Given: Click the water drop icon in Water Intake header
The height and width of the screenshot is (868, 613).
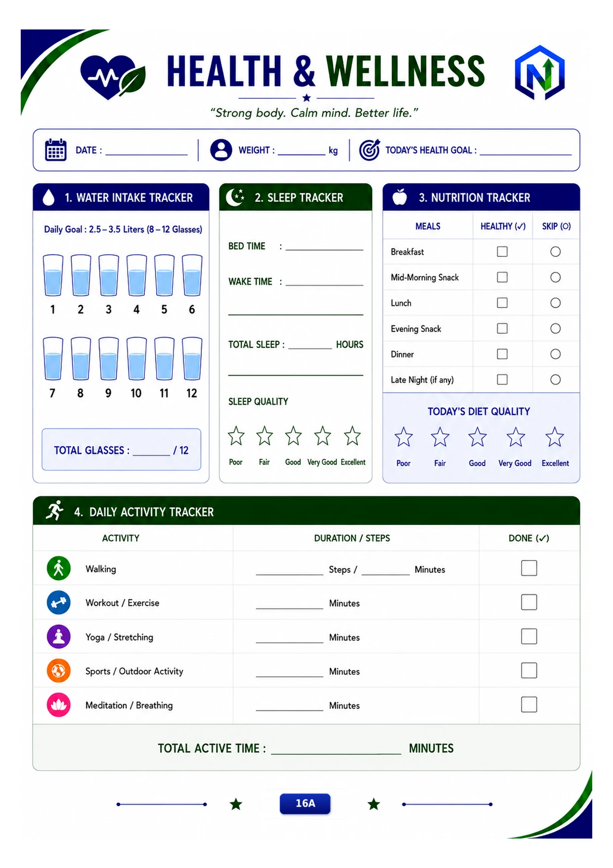Looking at the screenshot, I should [48, 197].
